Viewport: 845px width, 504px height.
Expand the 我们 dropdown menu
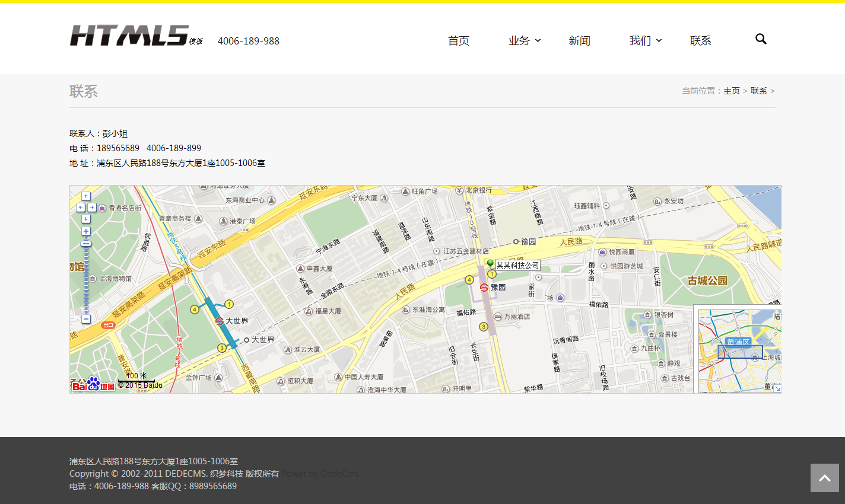645,40
